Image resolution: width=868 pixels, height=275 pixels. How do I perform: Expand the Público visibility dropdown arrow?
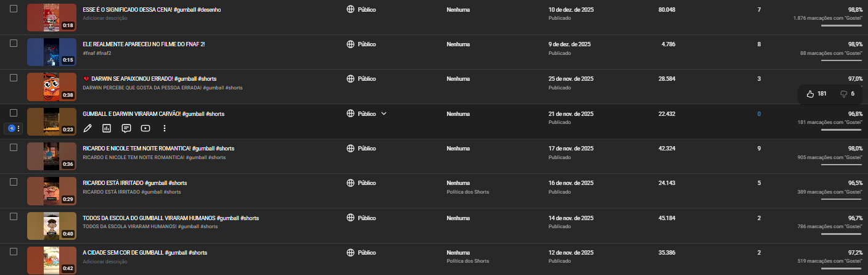point(383,113)
